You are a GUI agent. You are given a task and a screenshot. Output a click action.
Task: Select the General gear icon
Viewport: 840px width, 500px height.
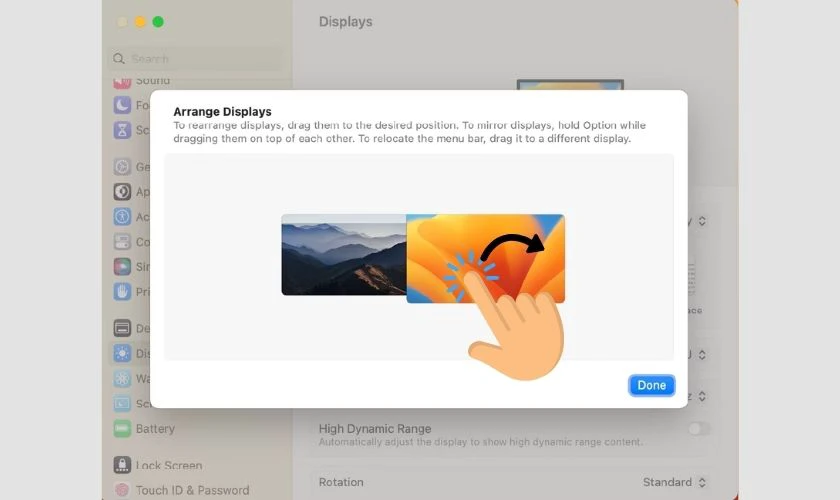tap(122, 167)
